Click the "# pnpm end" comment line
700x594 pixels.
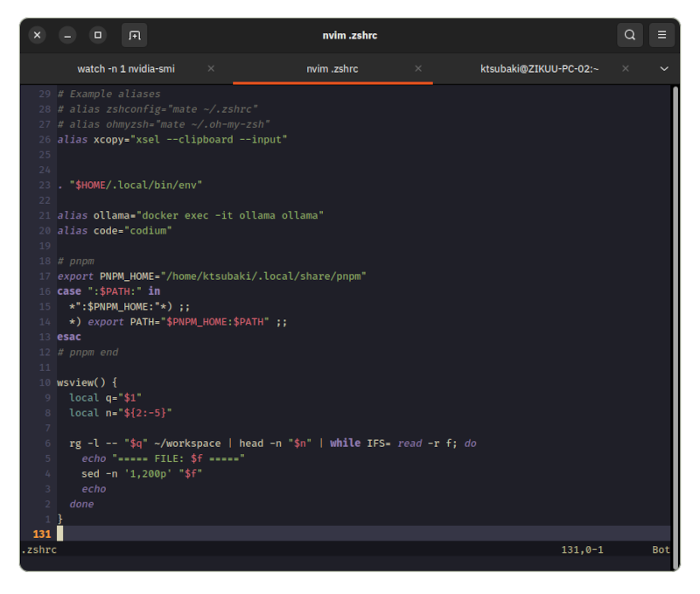[87, 352]
